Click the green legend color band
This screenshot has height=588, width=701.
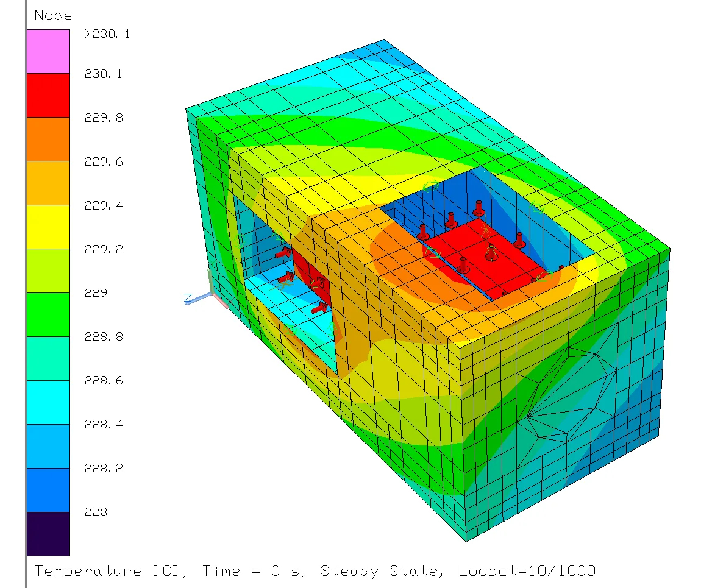pyautogui.click(x=48, y=314)
